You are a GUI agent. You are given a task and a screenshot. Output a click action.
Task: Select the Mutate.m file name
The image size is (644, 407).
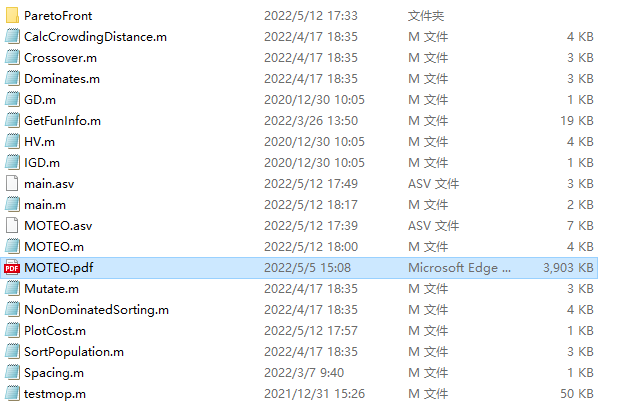point(51,289)
